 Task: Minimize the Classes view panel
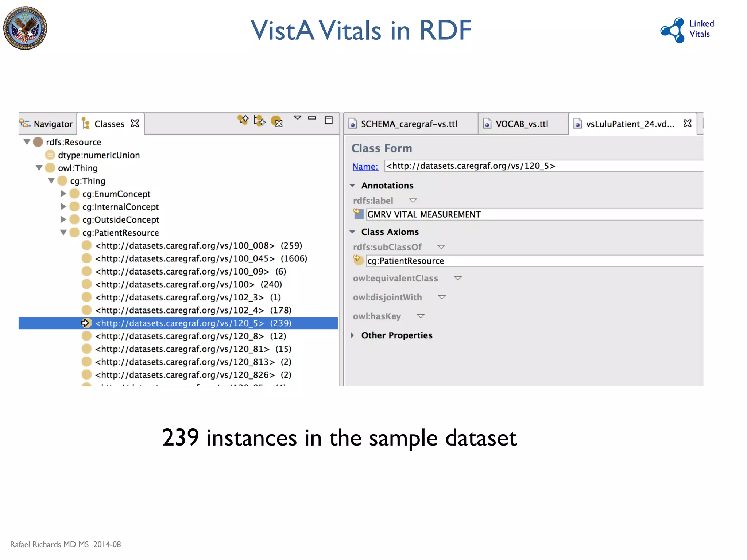click(x=312, y=118)
